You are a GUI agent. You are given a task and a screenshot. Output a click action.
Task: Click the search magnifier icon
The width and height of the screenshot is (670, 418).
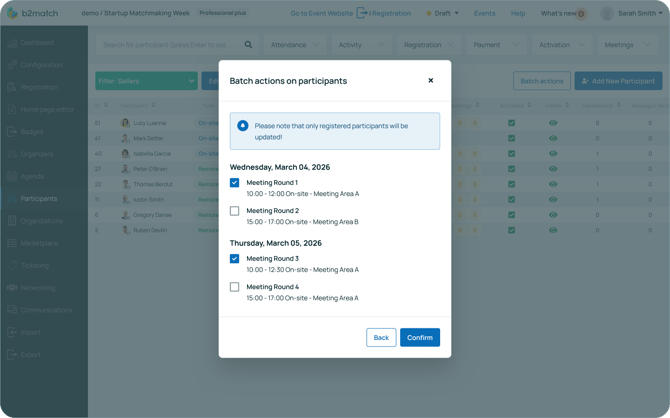(249, 45)
